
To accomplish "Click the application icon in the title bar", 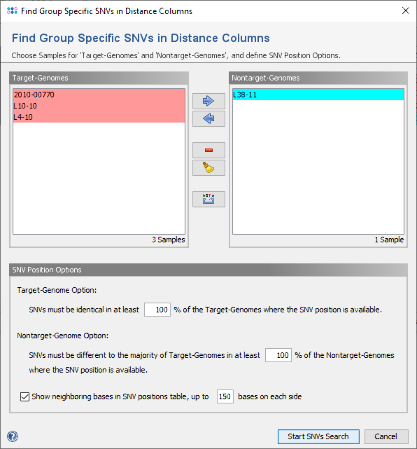I will [x=12, y=11].
